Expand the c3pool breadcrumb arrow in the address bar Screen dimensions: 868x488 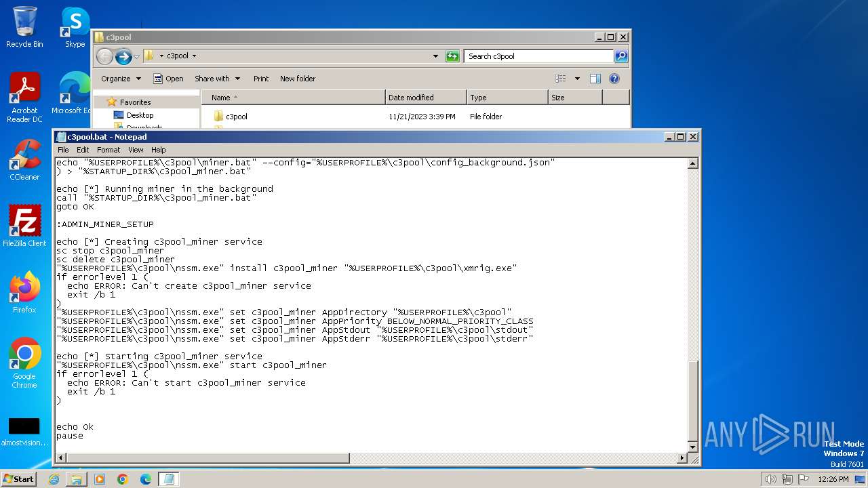pyautogui.click(x=194, y=56)
